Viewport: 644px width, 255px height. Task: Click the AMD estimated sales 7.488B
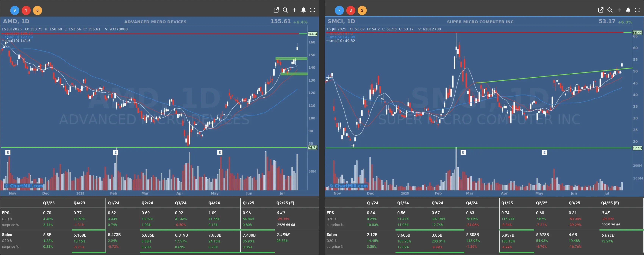click(x=283, y=235)
